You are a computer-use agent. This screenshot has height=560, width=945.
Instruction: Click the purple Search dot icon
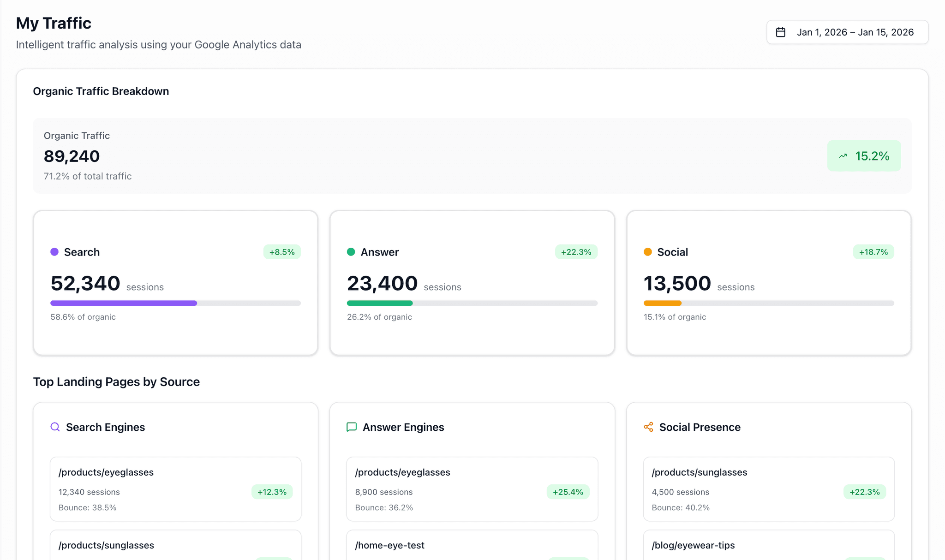coord(54,252)
